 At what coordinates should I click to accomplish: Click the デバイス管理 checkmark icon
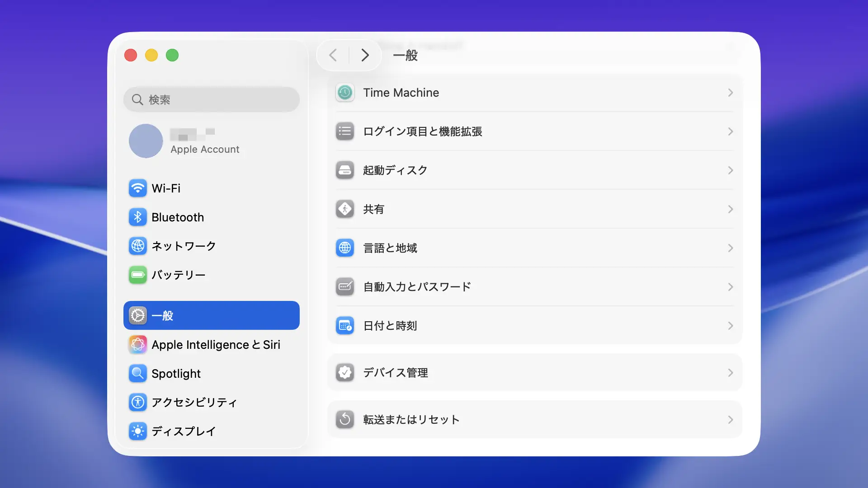coord(345,373)
